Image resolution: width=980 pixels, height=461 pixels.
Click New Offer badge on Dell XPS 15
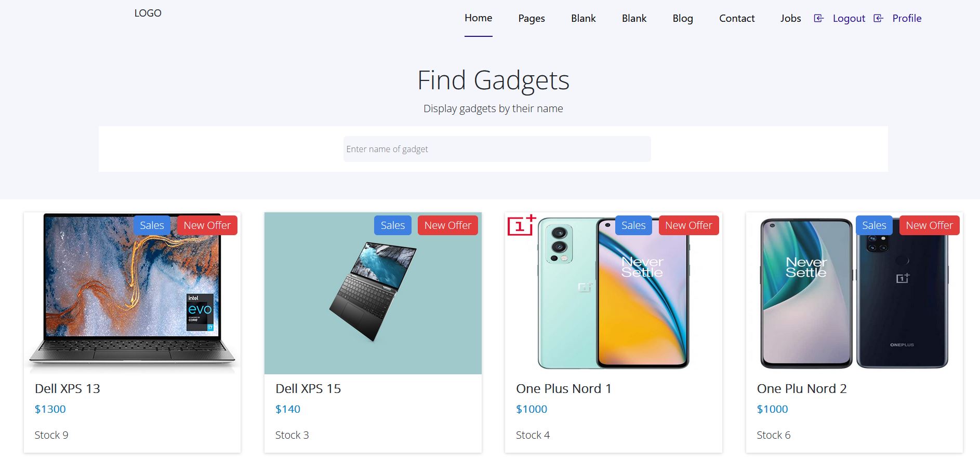447,225
